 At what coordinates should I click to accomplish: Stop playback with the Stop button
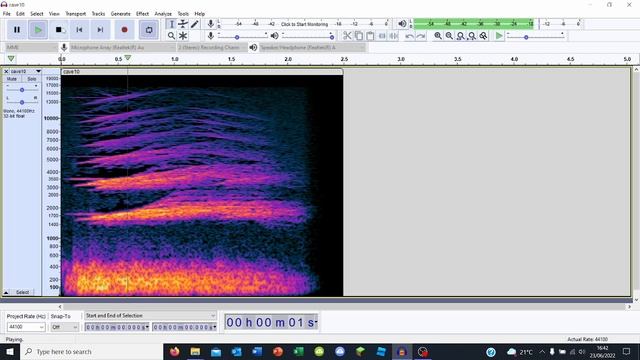[x=59, y=30]
